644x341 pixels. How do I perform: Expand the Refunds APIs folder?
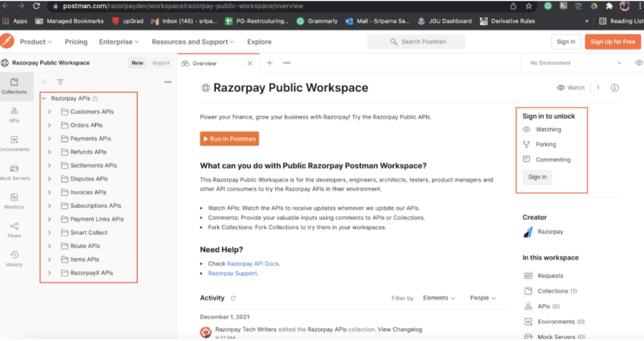coord(49,152)
